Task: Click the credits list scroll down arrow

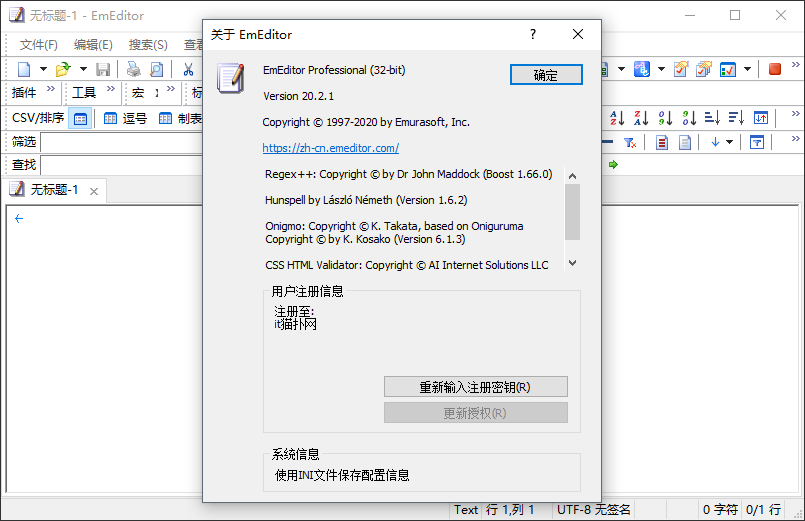Action: pyautogui.click(x=572, y=263)
